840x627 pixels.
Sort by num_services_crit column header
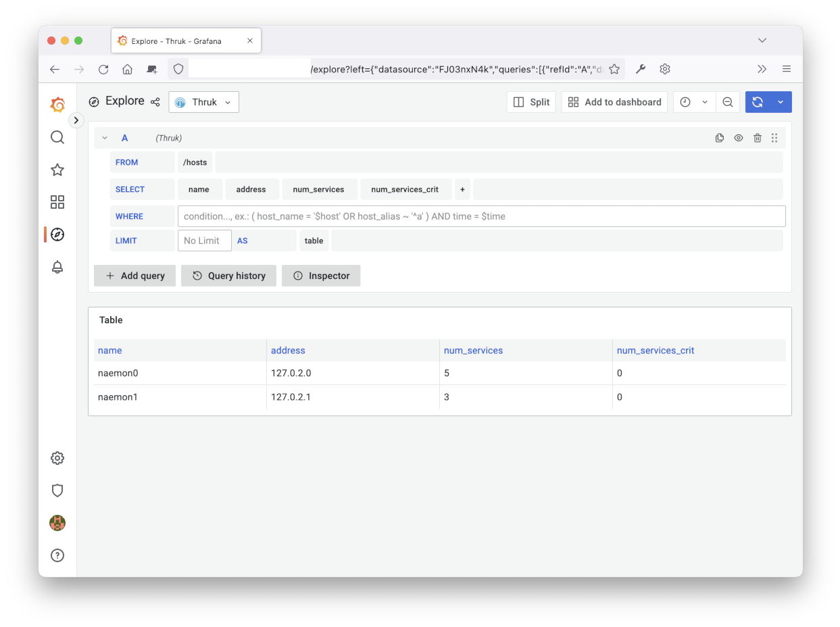click(656, 351)
